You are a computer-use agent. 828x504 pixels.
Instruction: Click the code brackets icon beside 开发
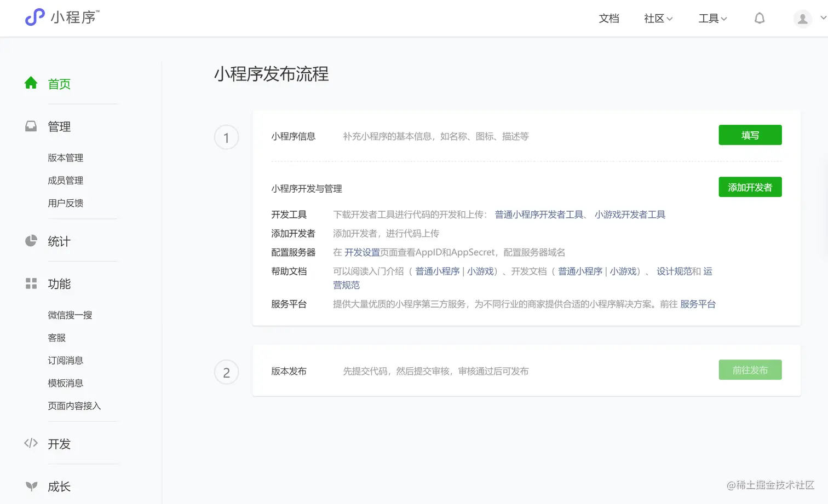coord(31,443)
